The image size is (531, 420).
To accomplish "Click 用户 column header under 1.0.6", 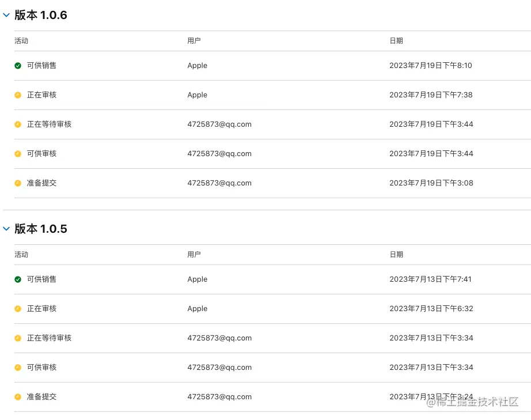I will coord(194,41).
